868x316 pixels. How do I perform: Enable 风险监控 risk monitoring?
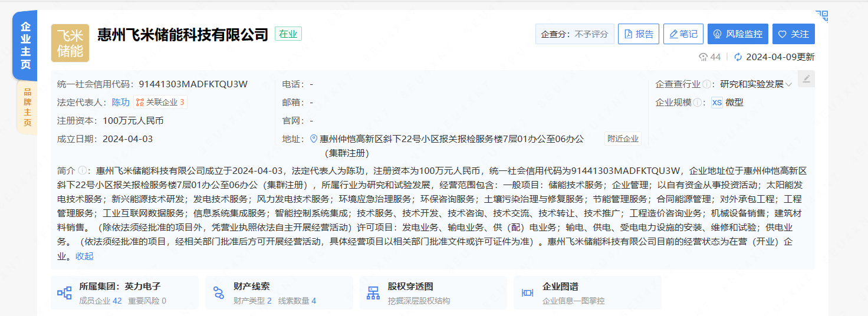tap(738, 34)
